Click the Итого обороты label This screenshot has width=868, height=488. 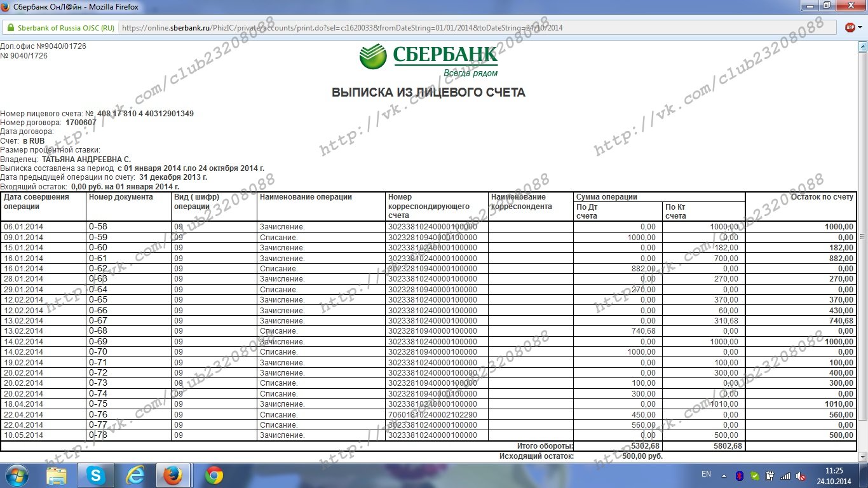coord(545,446)
